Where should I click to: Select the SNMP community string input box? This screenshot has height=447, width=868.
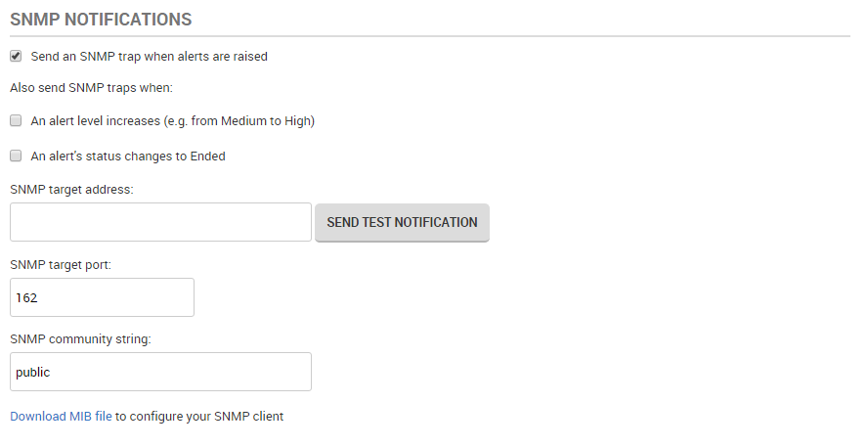160,372
